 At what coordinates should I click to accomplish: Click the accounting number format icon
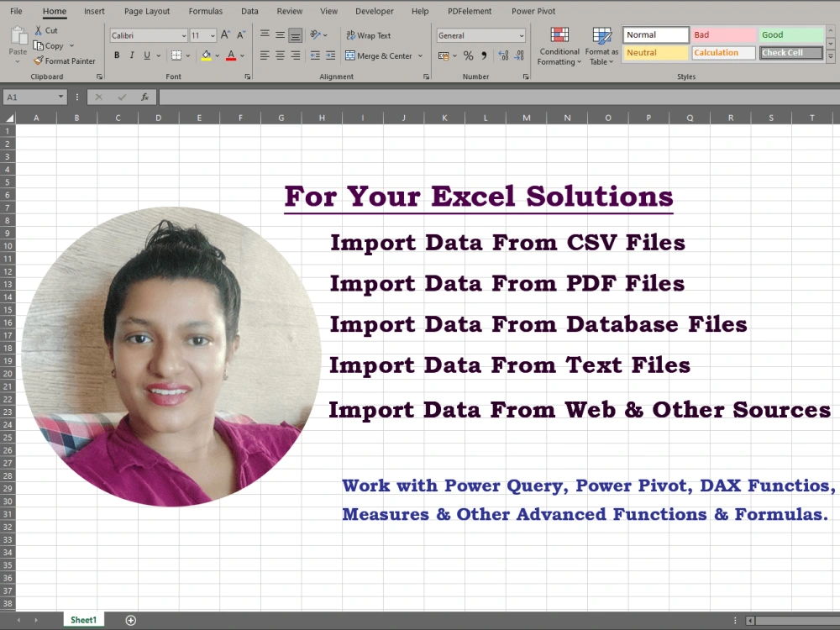(444, 55)
